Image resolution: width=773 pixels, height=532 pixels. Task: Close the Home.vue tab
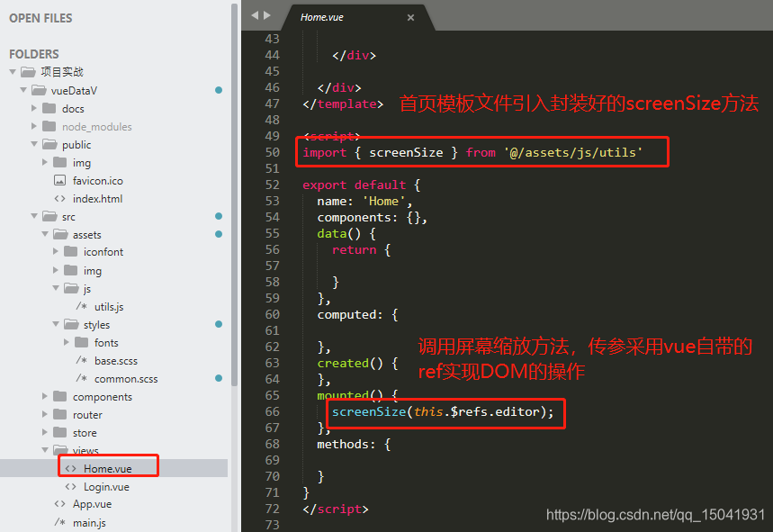(410, 17)
